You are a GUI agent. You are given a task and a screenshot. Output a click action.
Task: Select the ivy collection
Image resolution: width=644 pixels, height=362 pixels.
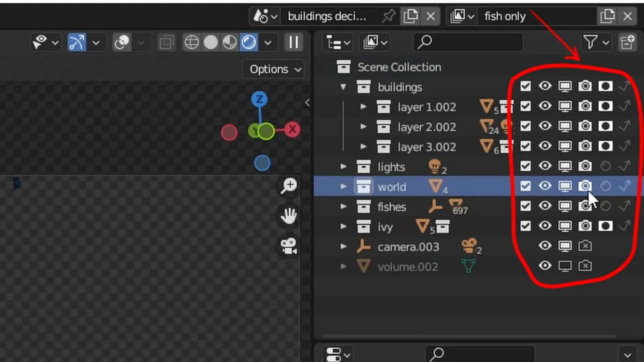click(x=385, y=227)
